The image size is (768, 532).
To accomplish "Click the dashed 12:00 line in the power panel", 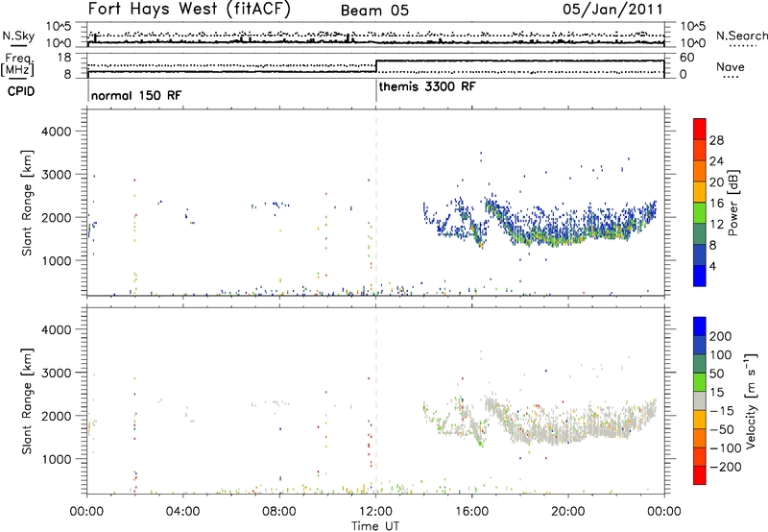I will pos(376,203).
